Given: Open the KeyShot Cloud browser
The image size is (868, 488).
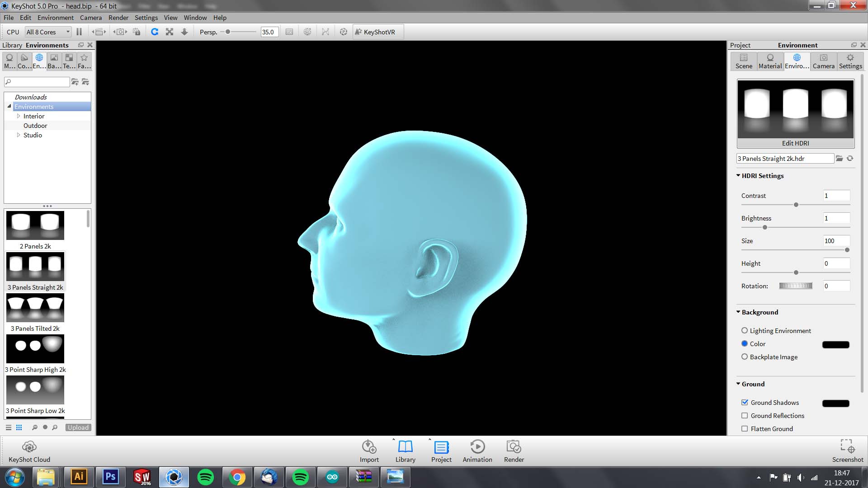Looking at the screenshot, I should pos(28,450).
